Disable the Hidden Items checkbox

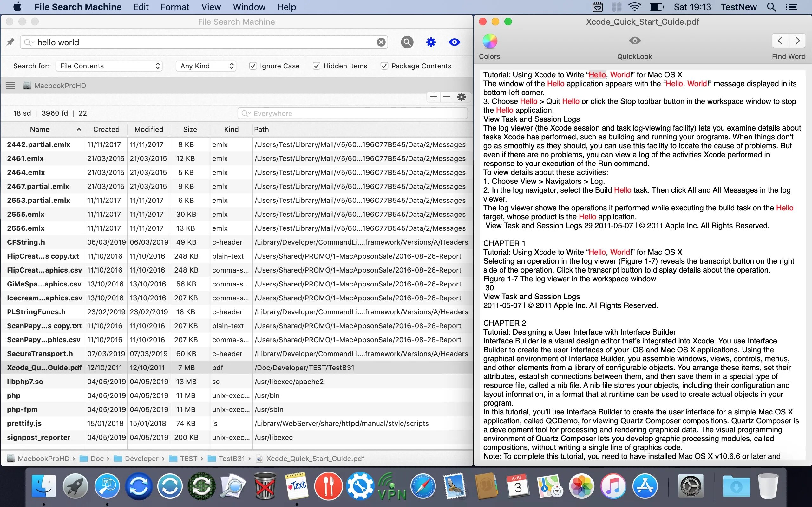[316, 66]
